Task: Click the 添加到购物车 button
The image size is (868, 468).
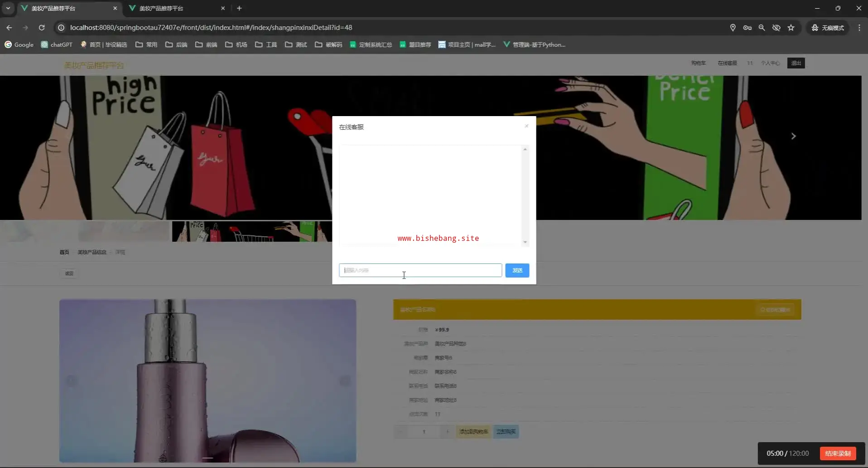Action: click(473, 432)
